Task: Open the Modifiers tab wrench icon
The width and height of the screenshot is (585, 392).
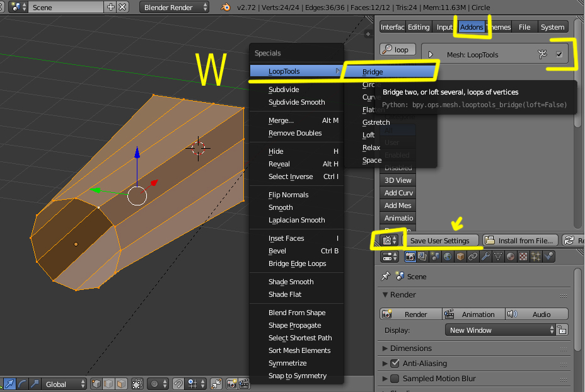Action: (x=485, y=257)
